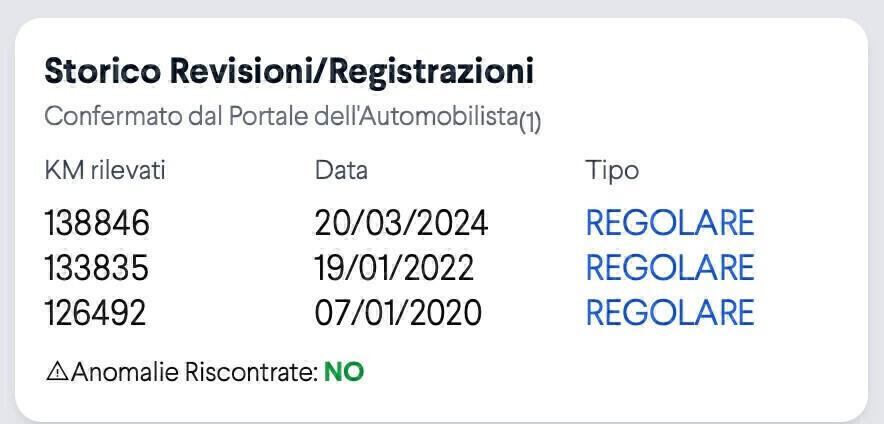The width and height of the screenshot is (884, 424).
Task: Select the 138846 kilometer reading
Action: [97, 223]
